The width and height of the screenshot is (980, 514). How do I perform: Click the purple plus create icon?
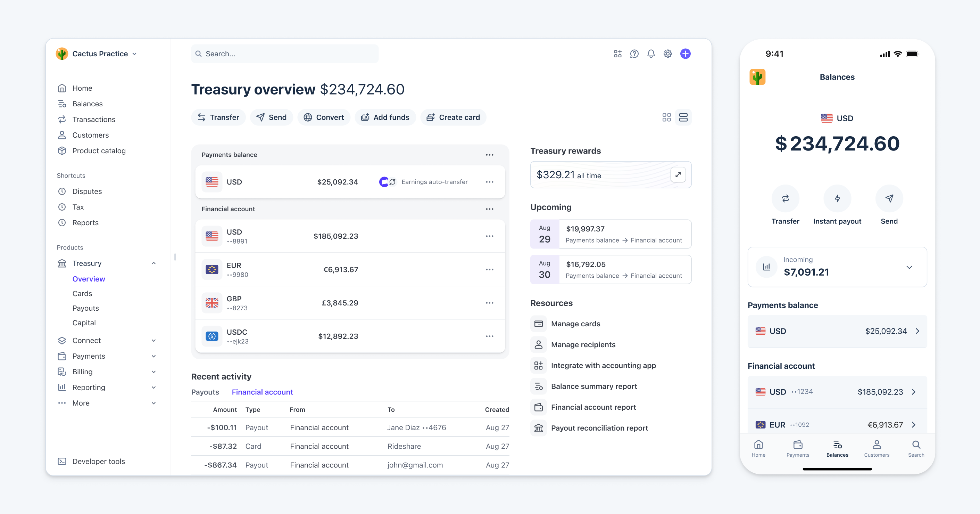(686, 54)
